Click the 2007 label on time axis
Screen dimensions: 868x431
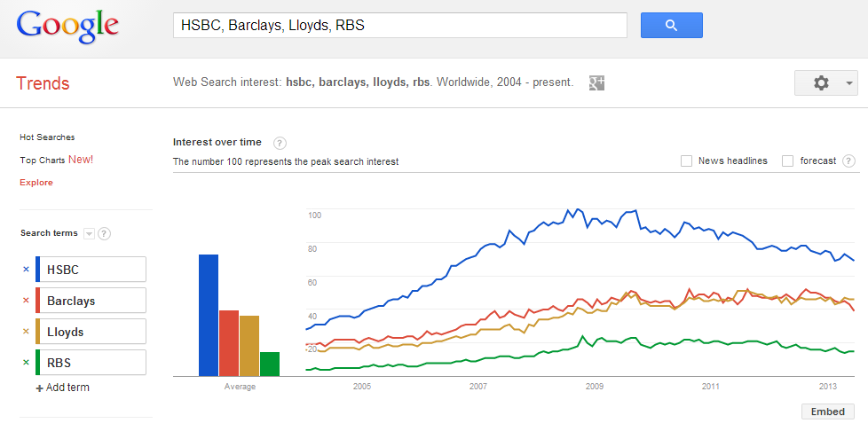point(477,386)
